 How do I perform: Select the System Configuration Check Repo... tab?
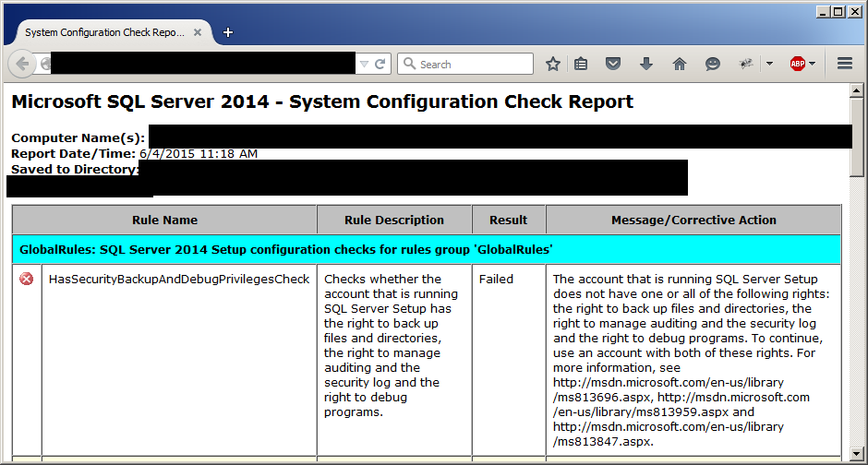[x=104, y=32]
